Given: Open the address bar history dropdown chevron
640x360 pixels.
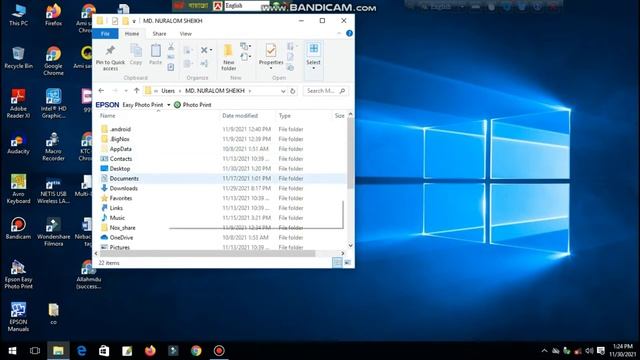Looking at the screenshot, I should click(x=283, y=91).
